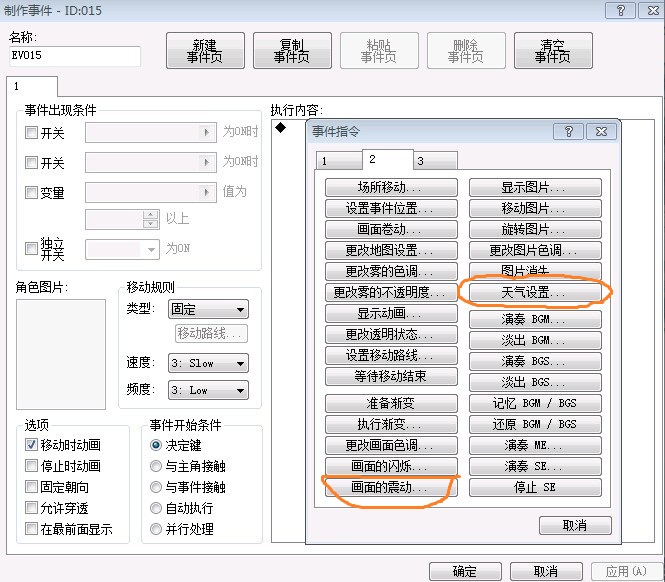Select 并行处理 trigger radio button
Image resolution: width=665 pixels, height=582 pixels.
click(156, 529)
